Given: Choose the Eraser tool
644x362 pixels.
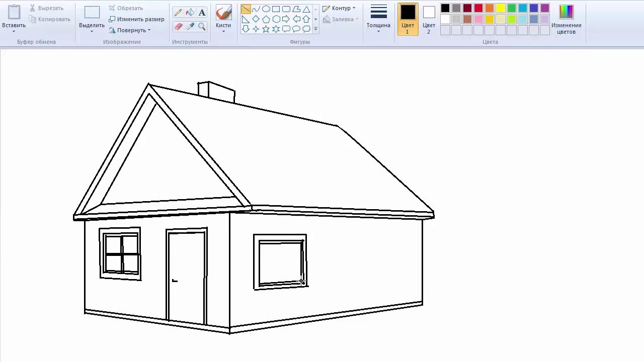Looking at the screenshot, I should pyautogui.click(x=178, y=26).
